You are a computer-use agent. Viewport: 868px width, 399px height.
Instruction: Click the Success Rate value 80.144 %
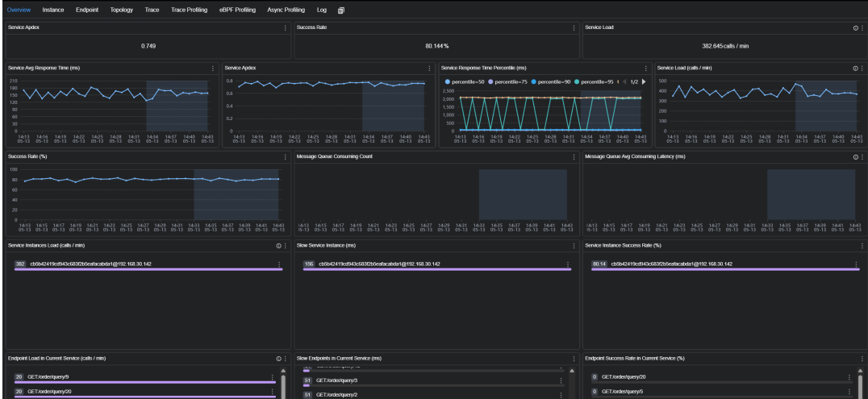pyautogui.click(x=436, y=46)
